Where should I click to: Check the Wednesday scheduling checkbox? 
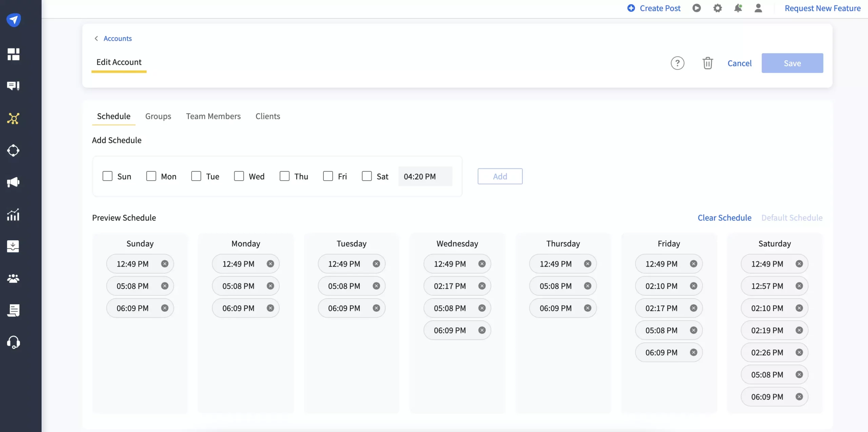(239, 176)
